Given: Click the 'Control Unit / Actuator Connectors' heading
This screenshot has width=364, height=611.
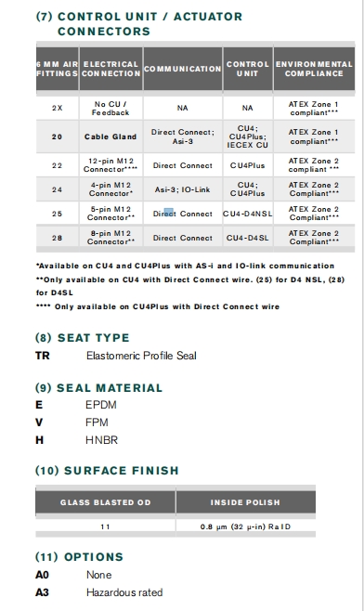Looking at the screenshot, I should [139, 24].
